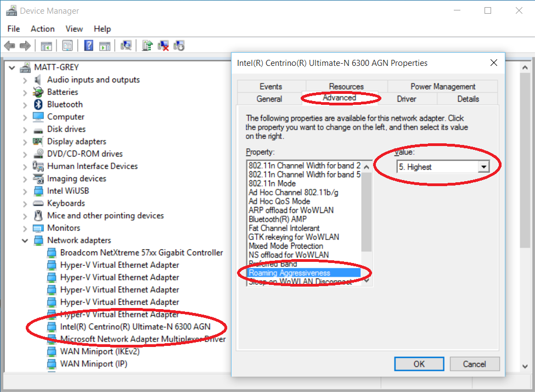The image size is (535, 392).
Task: Select Bluetooth(R) AMP property
Action: [303, 219]
